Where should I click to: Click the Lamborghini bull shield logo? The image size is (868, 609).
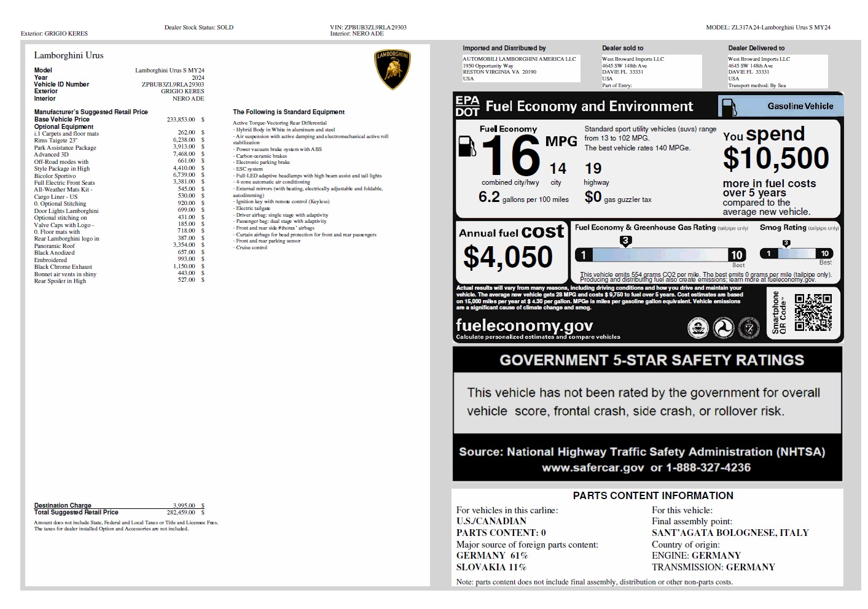393,69
